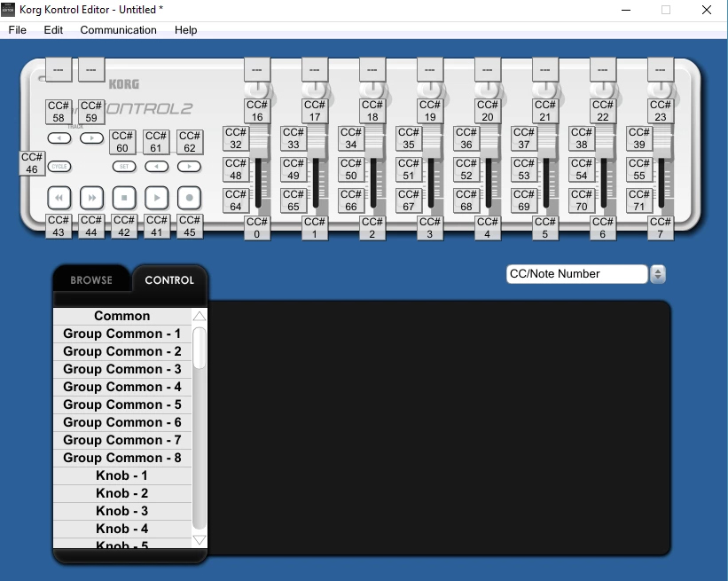Screen dimensions: 728x581
Task: Click the blank label above CC# 58
Action: 59,70
